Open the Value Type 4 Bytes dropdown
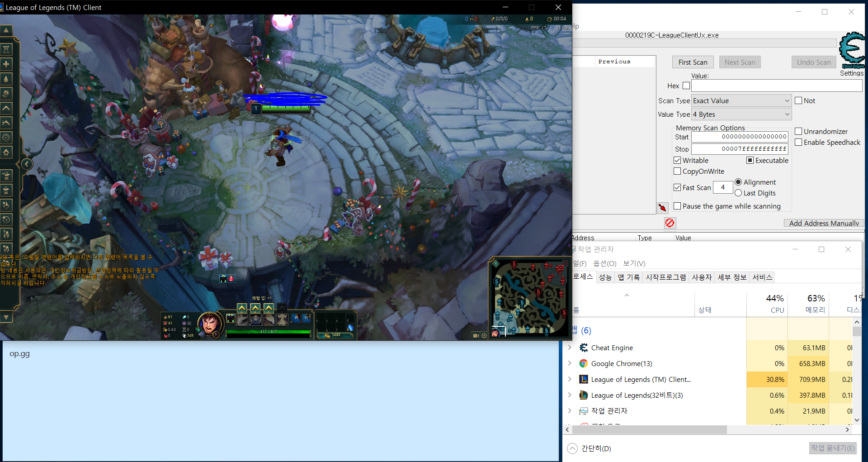 (741, 114)
